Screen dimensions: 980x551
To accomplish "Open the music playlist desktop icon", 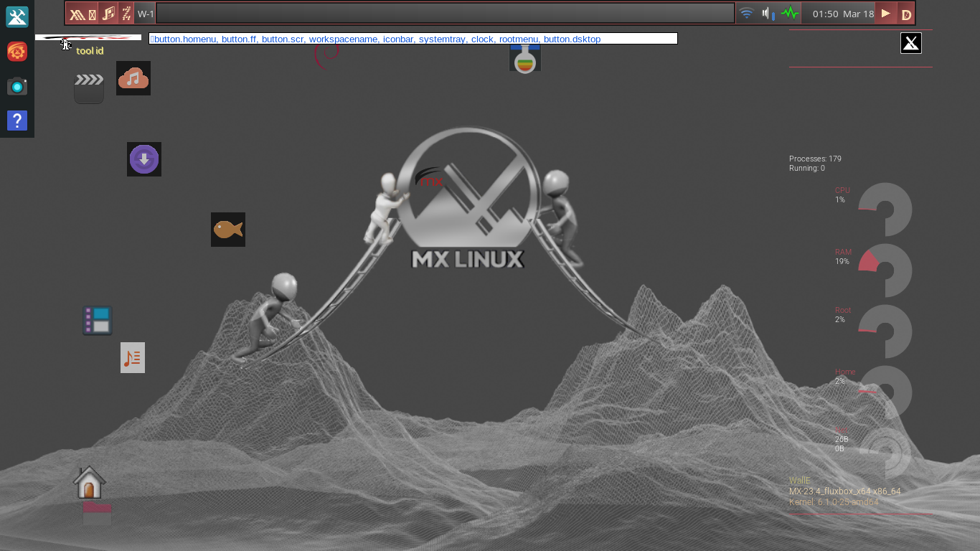I will click(133, 357).
